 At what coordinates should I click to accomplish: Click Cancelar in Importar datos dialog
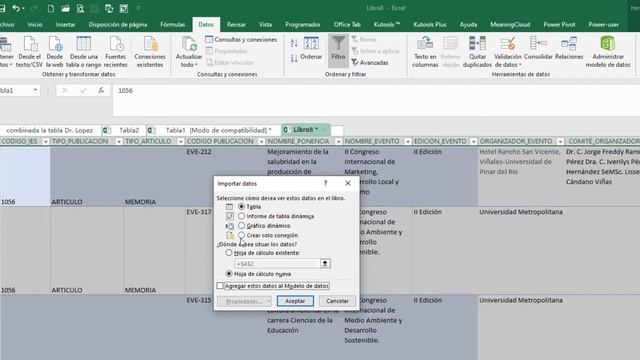coord(338,301)
